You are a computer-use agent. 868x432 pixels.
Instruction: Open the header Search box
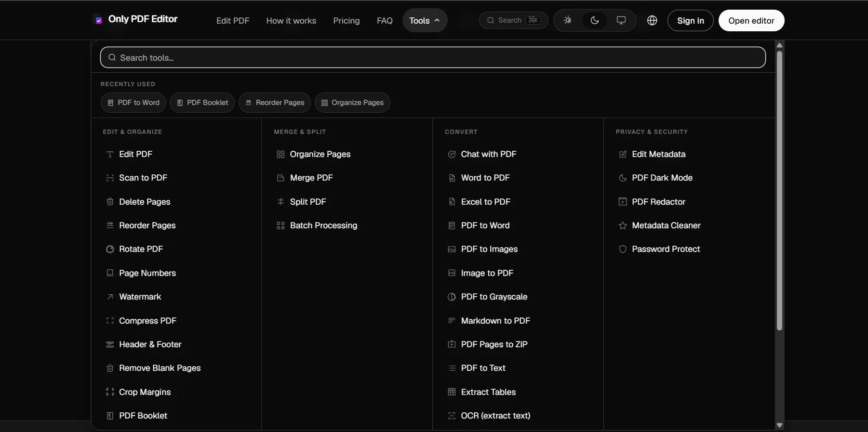click(x=513, y=20)
